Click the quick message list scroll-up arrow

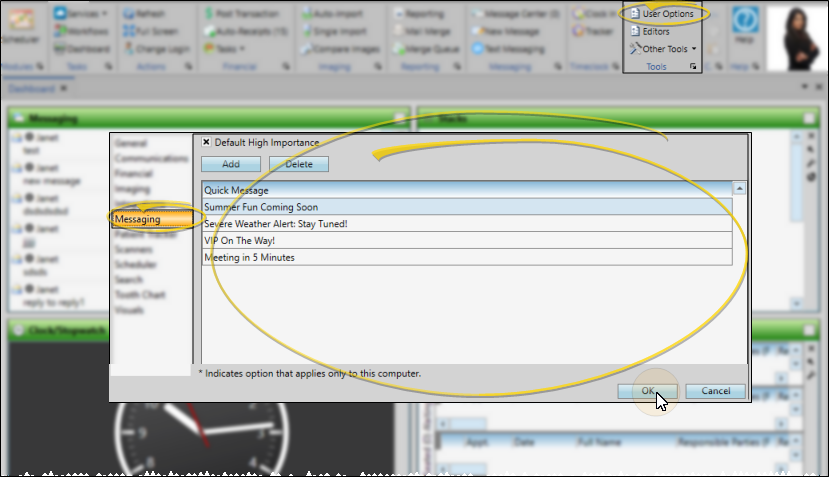click(x=739, y=189)
